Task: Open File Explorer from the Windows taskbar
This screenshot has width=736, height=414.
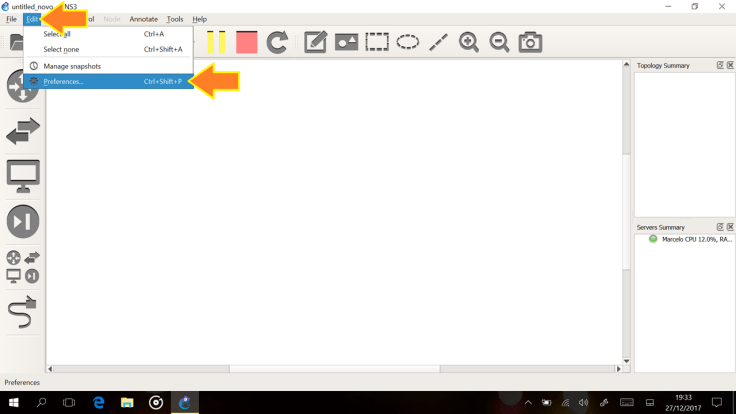Action: (x=127, y=402)
